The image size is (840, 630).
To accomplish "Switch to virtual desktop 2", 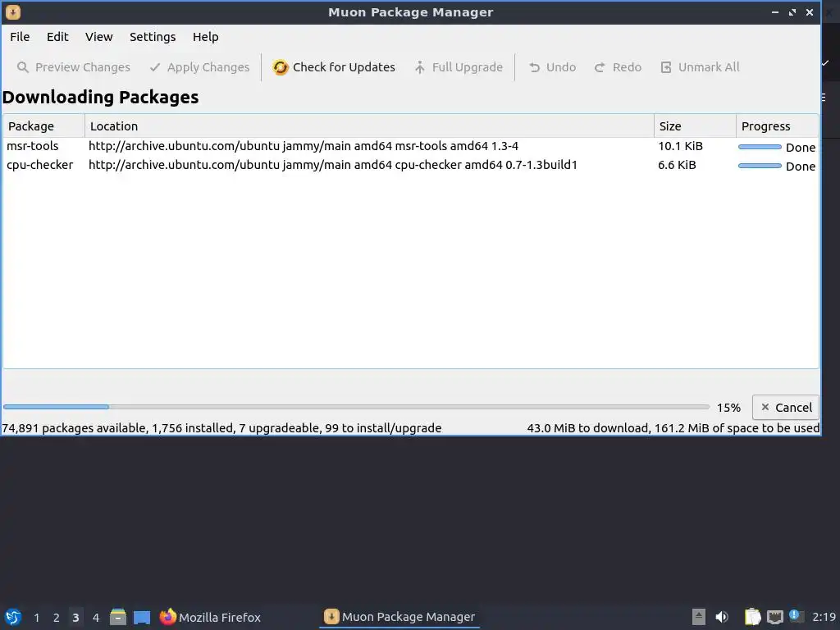I will click(x=57, y=618).
